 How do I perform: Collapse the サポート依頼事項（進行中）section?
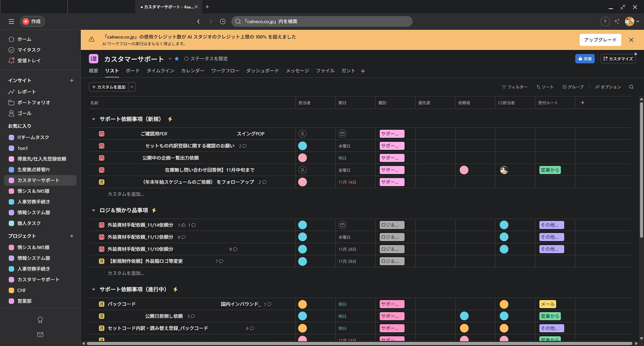coord(93,290)
